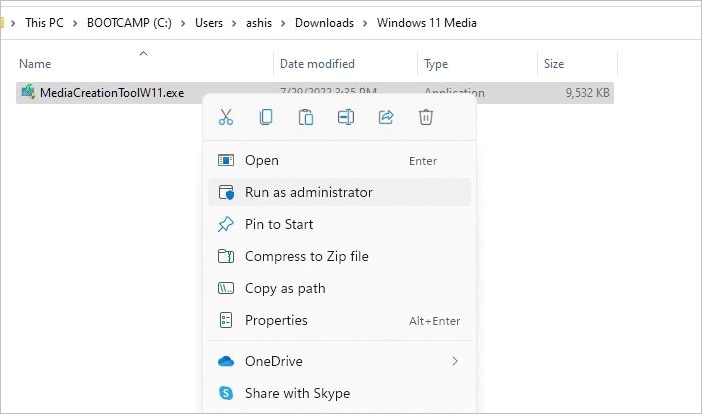The image size is (702, 414).
Task: Open Properties from the context menu
Action: (x=276, y=320)
